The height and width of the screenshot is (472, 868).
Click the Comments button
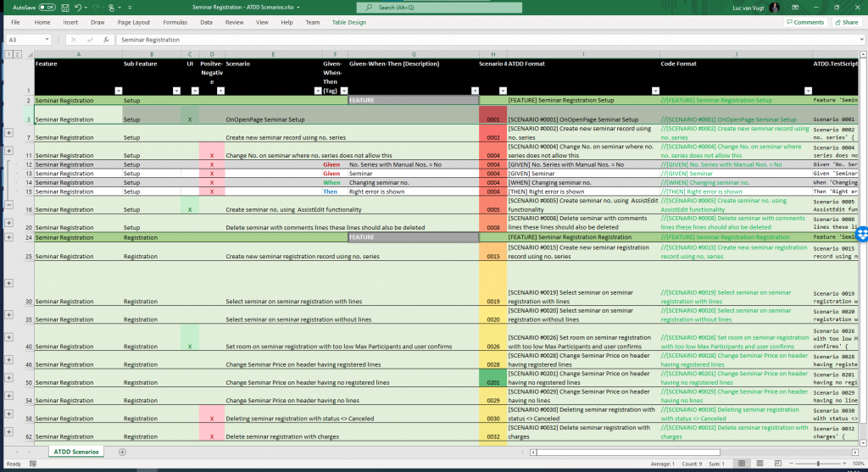[805, 23]
